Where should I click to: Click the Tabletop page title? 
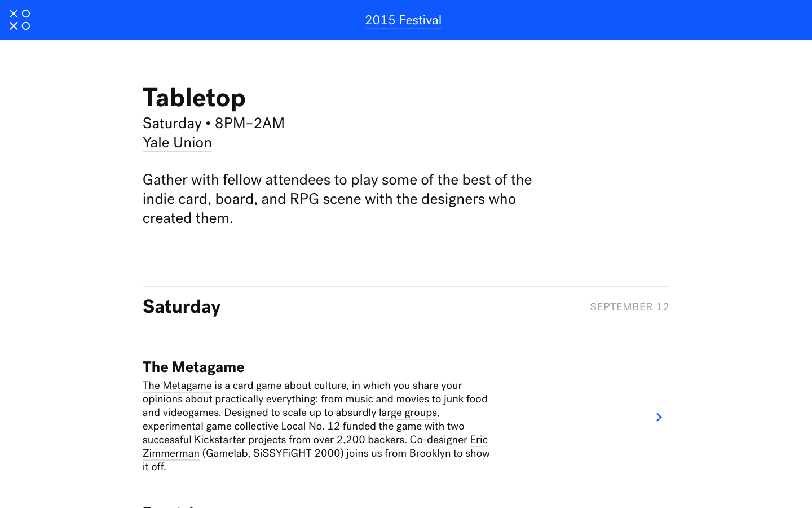(194, 98)
